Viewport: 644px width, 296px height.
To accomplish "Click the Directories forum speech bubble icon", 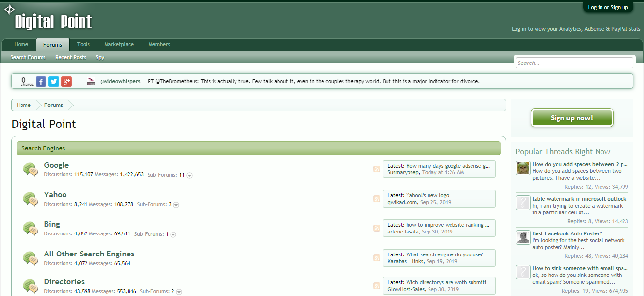I will 30,286.
